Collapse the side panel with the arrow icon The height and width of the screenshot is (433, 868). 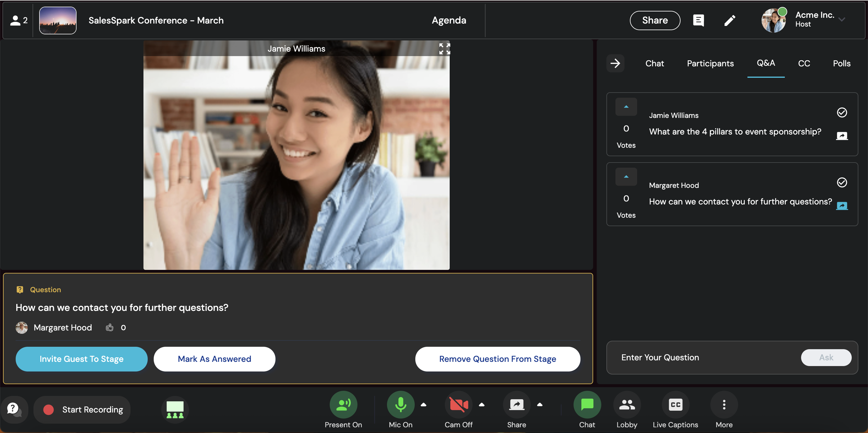point(615,63)
